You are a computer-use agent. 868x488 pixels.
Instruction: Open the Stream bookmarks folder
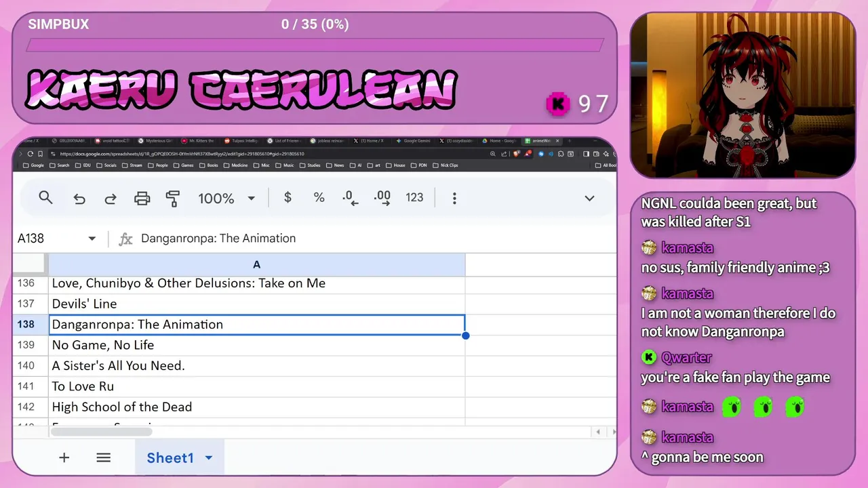pos(132,165)
